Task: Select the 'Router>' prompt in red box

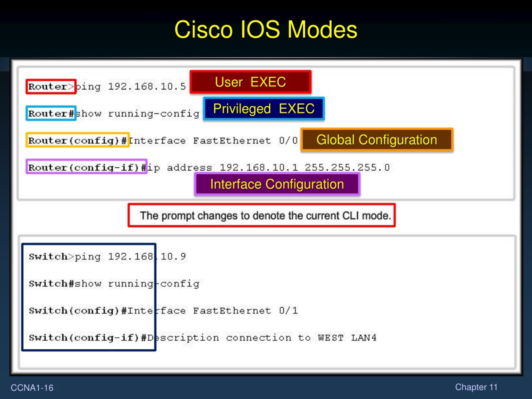Action: click(x=51, y=87)
